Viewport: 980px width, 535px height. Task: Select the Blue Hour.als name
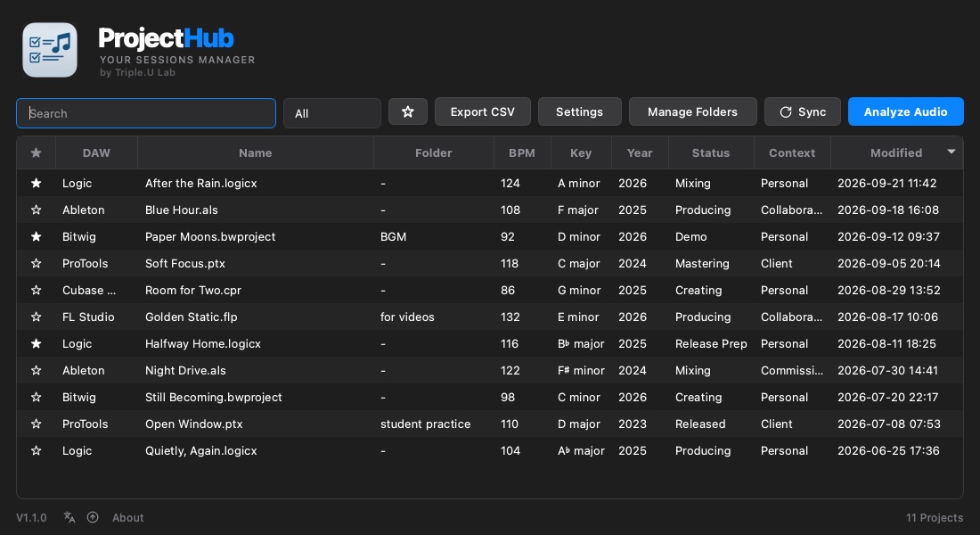click(181, 210)
